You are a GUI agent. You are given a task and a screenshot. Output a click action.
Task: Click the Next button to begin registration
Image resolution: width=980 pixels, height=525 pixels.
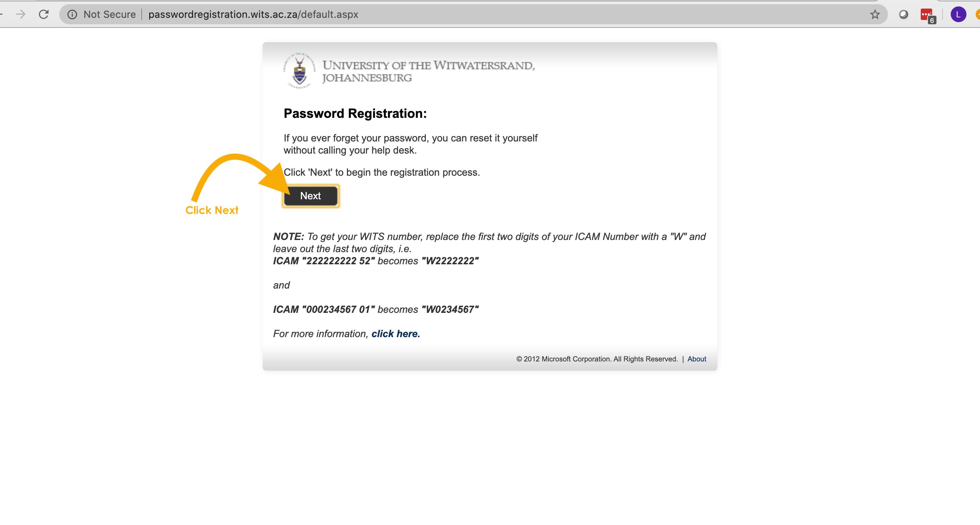pyautogui.click(x=310, y=196)
